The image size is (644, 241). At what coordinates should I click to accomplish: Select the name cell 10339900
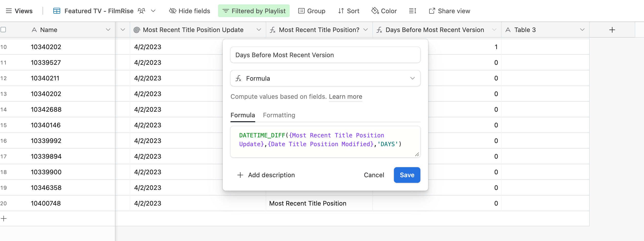(x=46, y=172)
